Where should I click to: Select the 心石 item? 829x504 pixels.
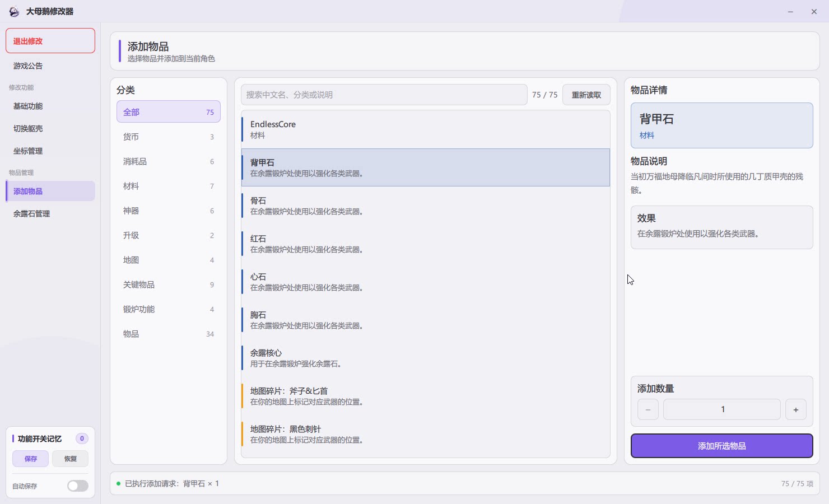[x=426, y=282]
